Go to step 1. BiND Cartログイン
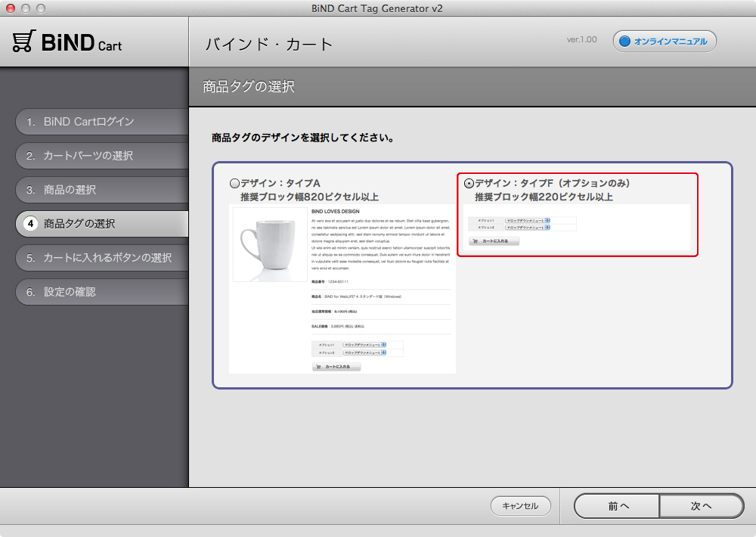The height and width of the screenshot is (537, 756). pos(102,122)
